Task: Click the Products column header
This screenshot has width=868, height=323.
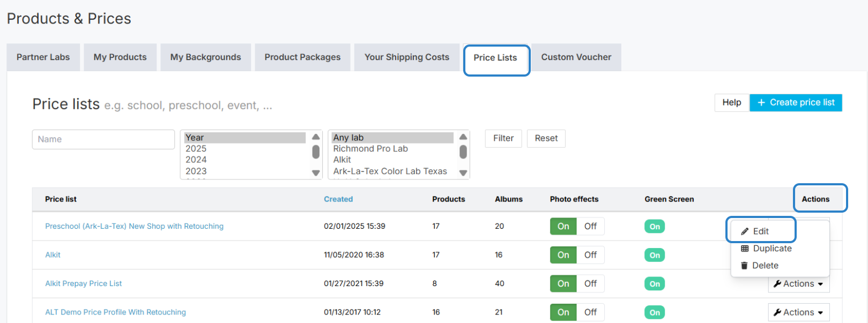Action: coord(449,199)
